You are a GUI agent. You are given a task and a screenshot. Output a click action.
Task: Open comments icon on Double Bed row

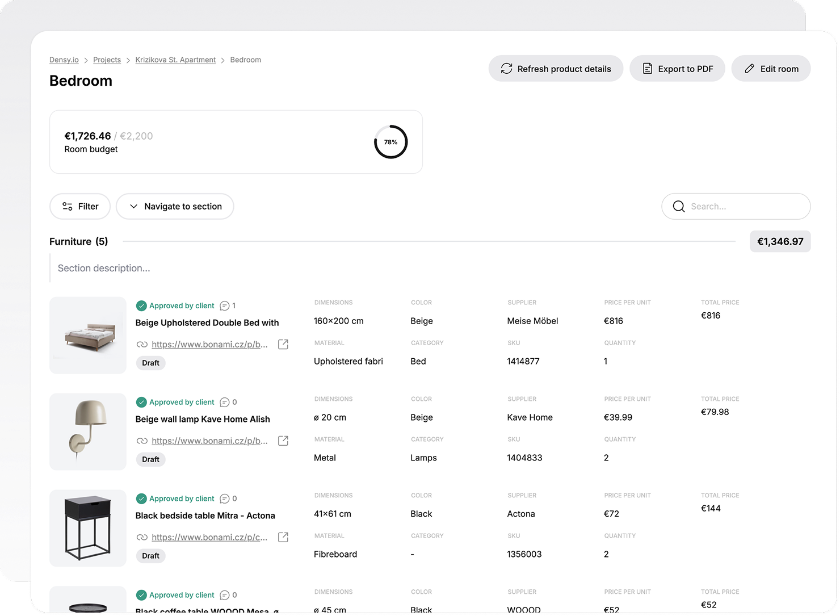pyautogui.click(x=225, y=306)
